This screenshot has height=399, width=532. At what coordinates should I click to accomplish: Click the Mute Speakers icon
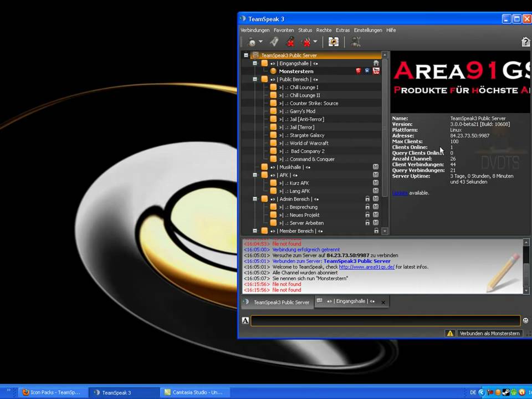coord(306,42)
